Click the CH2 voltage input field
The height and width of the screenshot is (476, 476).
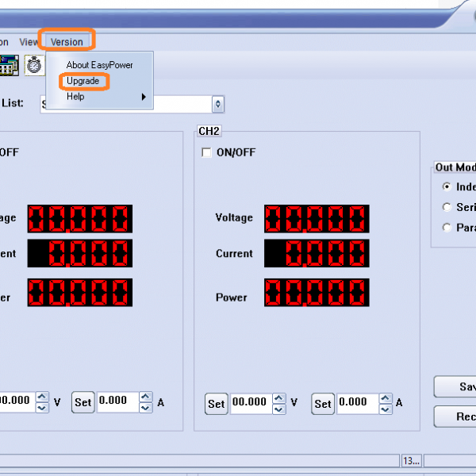coord(251,402)
